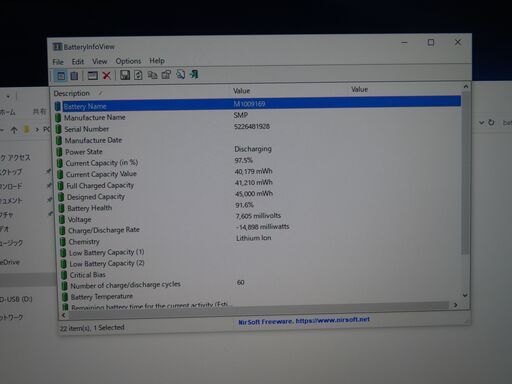Click the vertical scrollbar thumb
The height and width of the screenshot is (384, 512).
pyautogui.click(x=465, y=173)
